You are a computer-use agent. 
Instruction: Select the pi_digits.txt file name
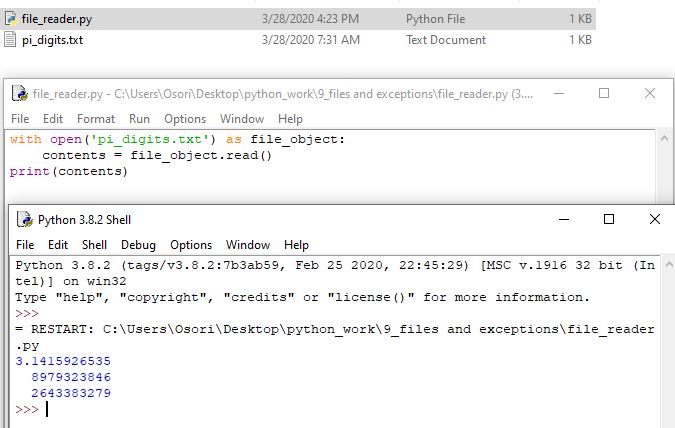click(x=53, y=40)
